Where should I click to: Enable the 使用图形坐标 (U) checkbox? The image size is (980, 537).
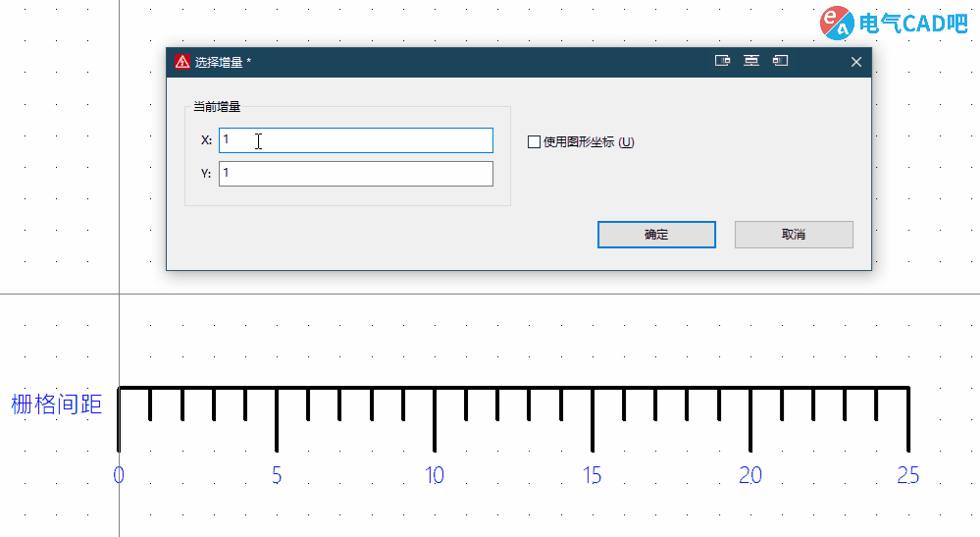point(534,142)
